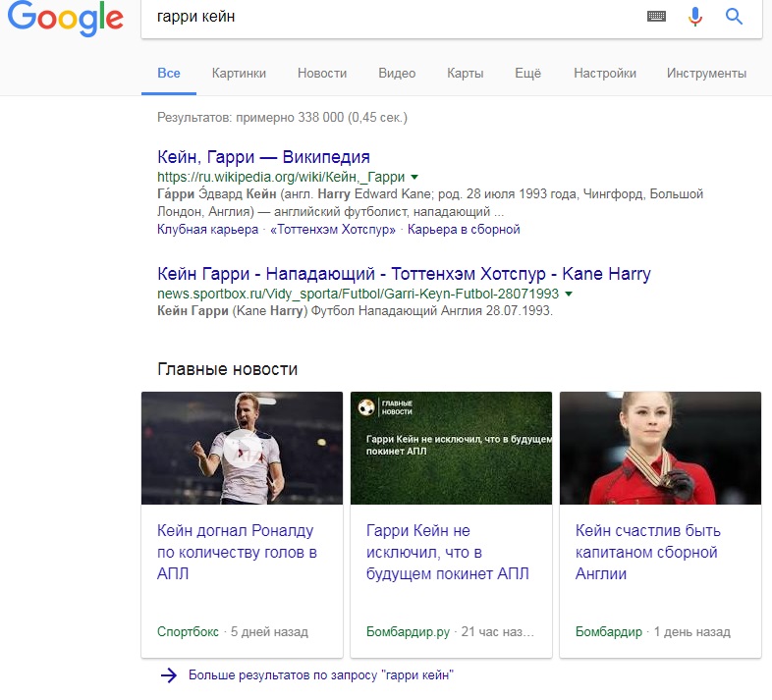Open the «Тоттенхэм Хотспур» sitelink
The width and height of the screenshot is (772, 700).
(x=333, y=230)
